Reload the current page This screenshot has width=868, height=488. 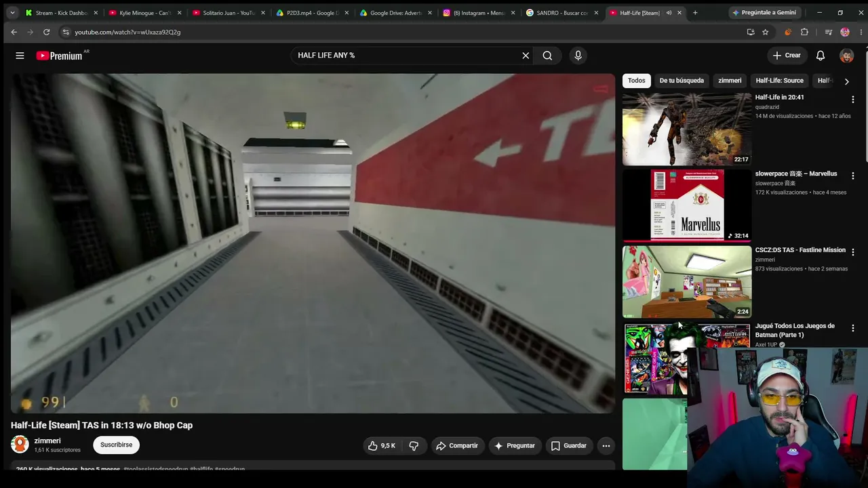point(46,32)
